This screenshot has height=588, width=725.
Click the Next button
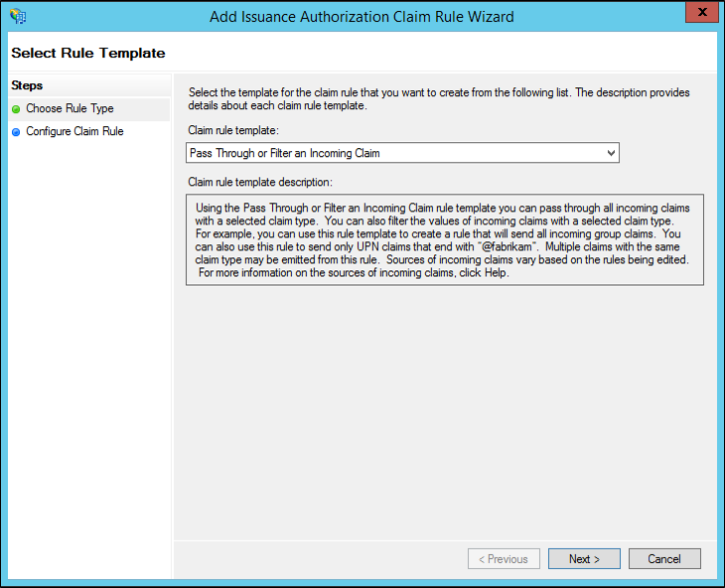(584, 559)
